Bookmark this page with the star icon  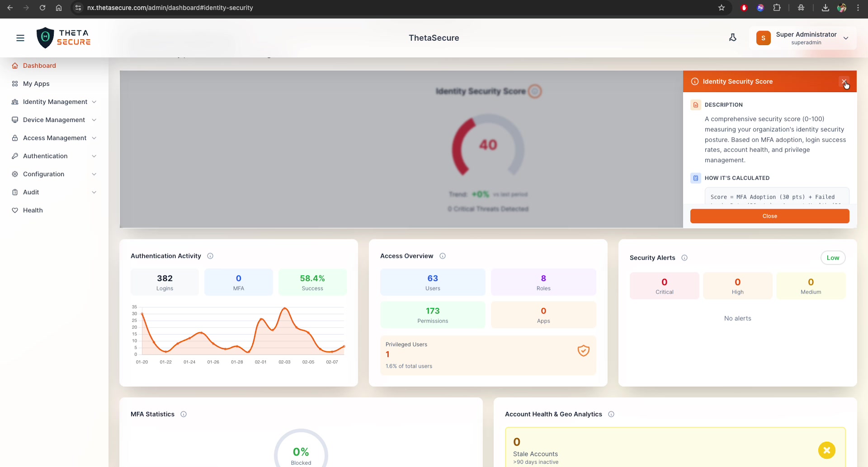point(722,8)
